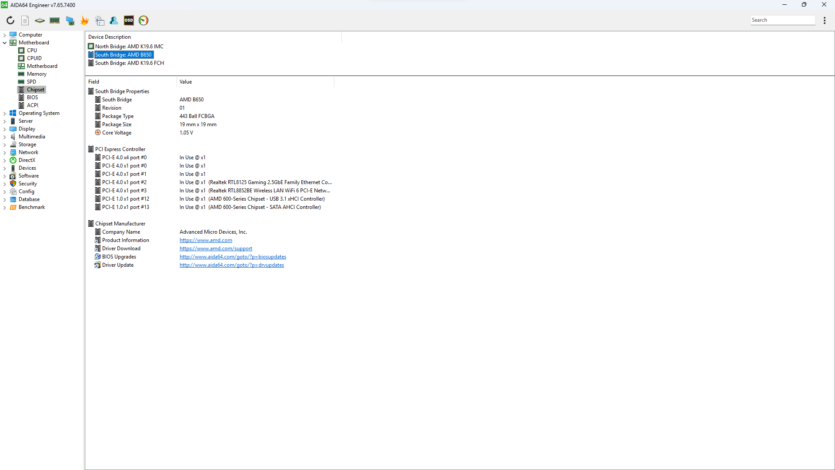Expand the DirectX tree node
This screenshot has height=470, width=835.
click(5, 160)
